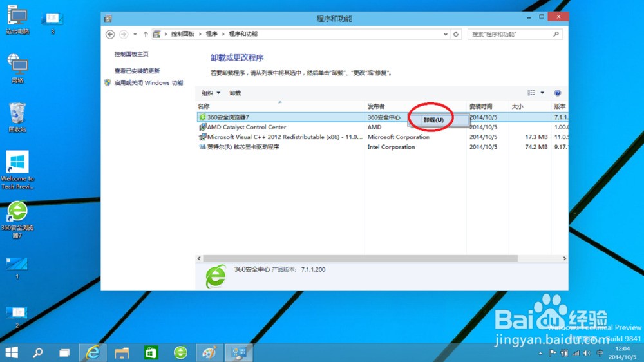Open 网络 desktop icon
The width and height of the screenshot is (644, 362).
pyautogui.click(x=17, y=69)
